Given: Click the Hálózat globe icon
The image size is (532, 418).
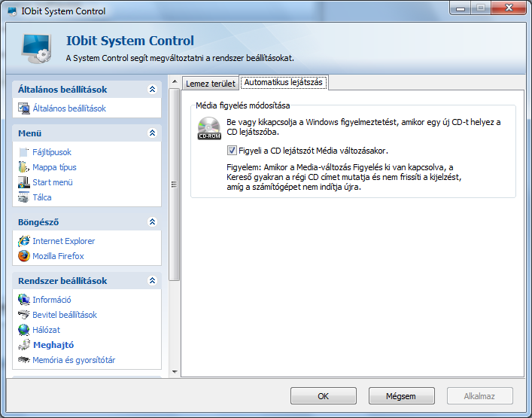Looking at the screenshot, I should [24, 330].
